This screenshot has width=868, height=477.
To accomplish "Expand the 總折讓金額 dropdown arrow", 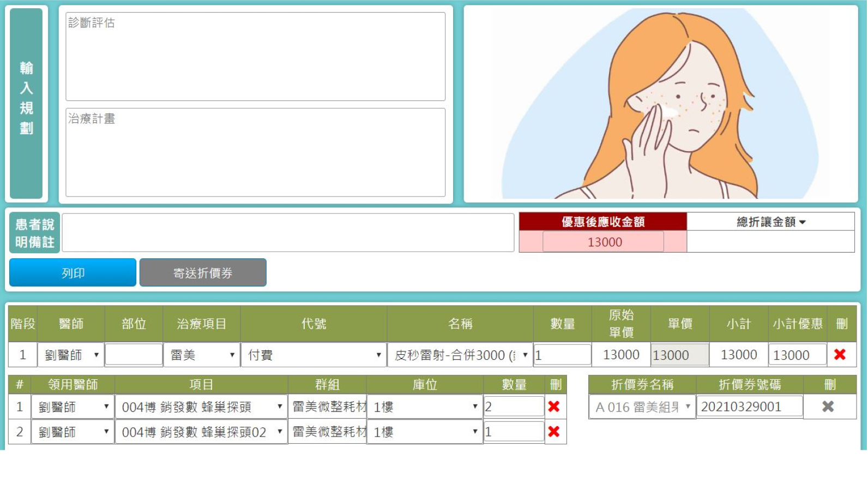I will coord(803,222).
